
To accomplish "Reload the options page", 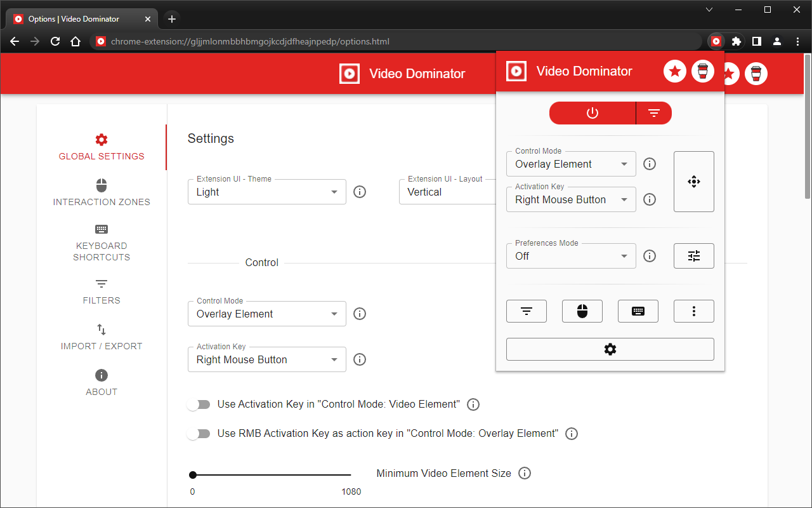I will click(x=55, y=41).
